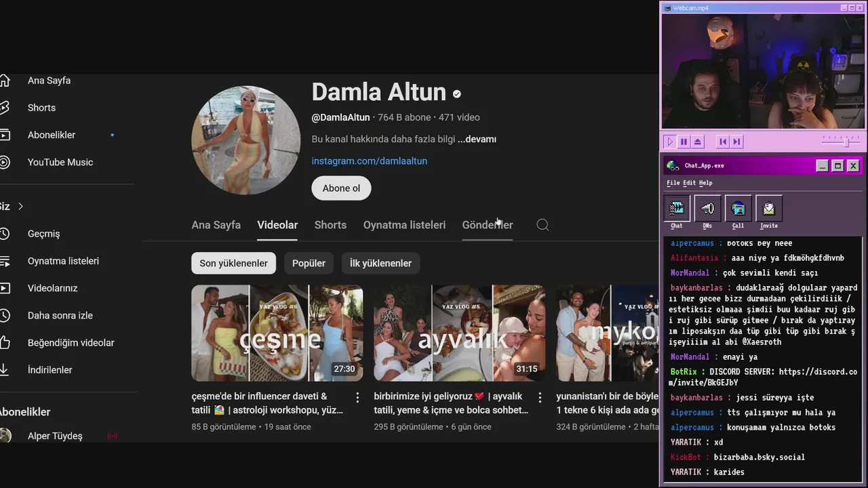Play the ayvalık video thumbnail

point(459,333)
